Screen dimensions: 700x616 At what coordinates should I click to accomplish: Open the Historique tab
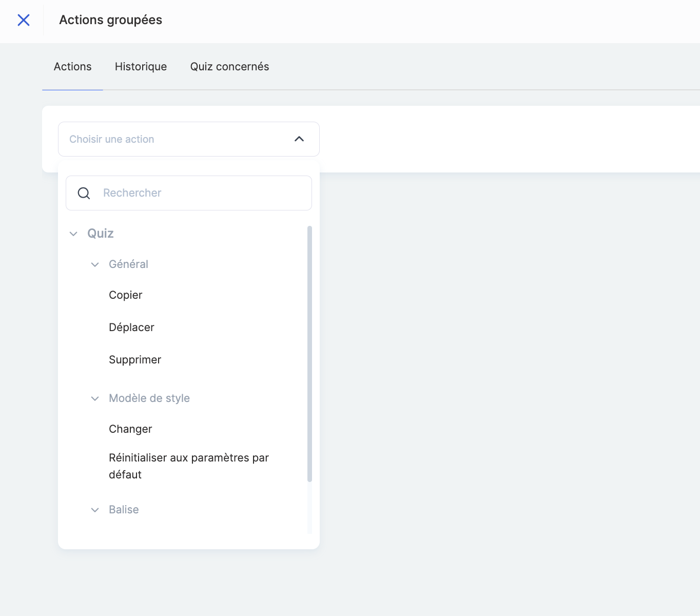[141, 67]
